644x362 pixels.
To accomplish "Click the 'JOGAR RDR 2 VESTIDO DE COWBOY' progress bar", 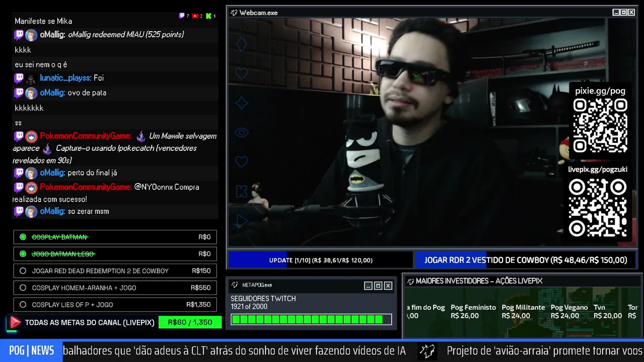I will pyautogui.click(x=525, y=260).
